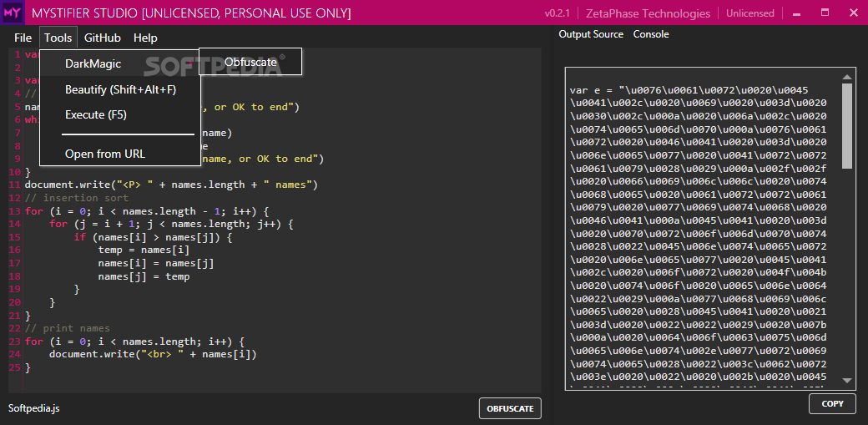Click line number 25 in the gutter

pos(14,367)
